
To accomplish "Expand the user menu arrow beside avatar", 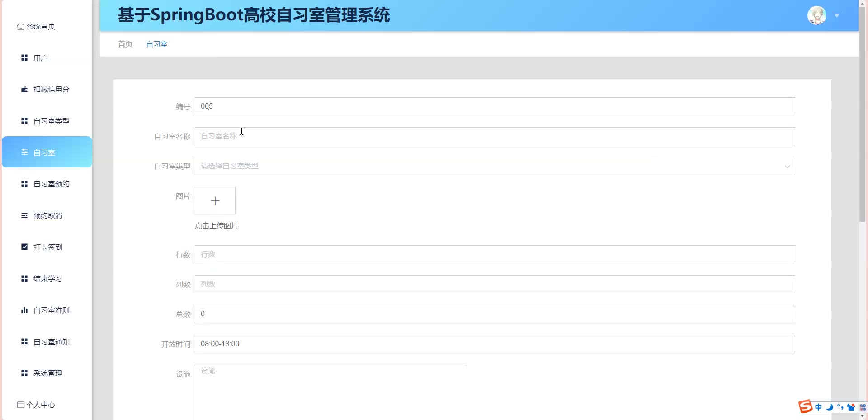I will tap(837, 15).
